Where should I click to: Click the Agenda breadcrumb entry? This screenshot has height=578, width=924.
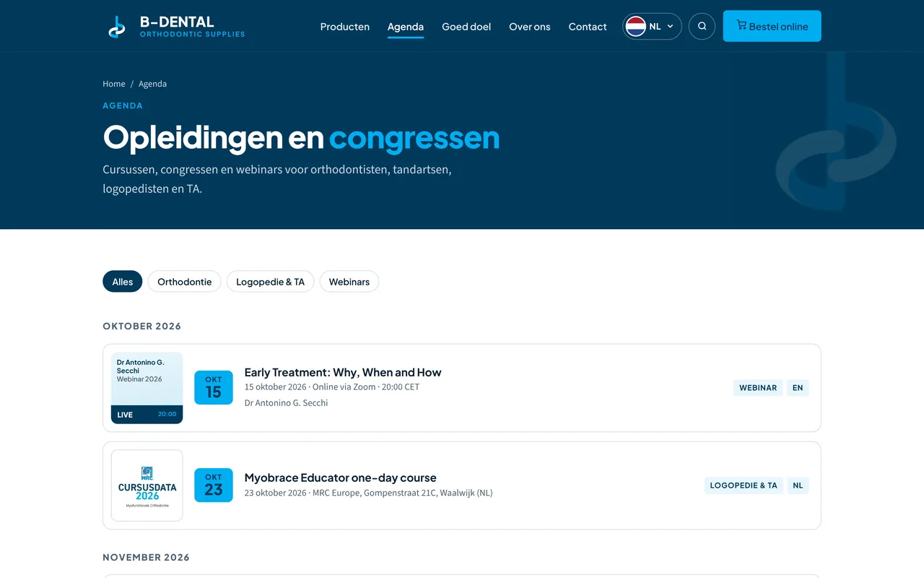(152, 84)
